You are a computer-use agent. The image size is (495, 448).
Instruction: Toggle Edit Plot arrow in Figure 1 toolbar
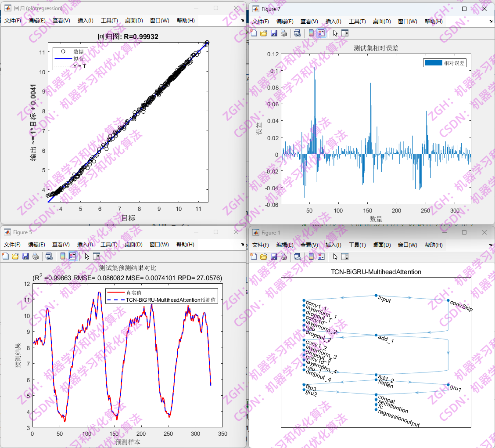click(x=335, y=257)
